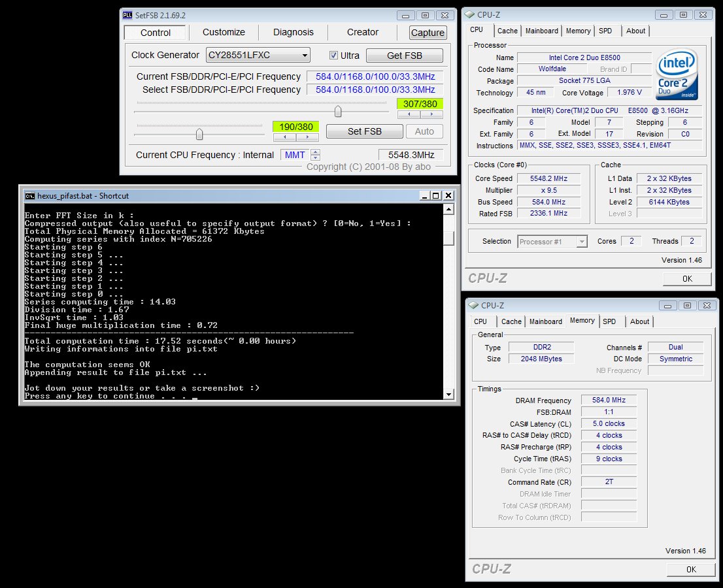723x588 pixels.
Task: Click the SetFSB PLL title bar icon
Action: 127,15
